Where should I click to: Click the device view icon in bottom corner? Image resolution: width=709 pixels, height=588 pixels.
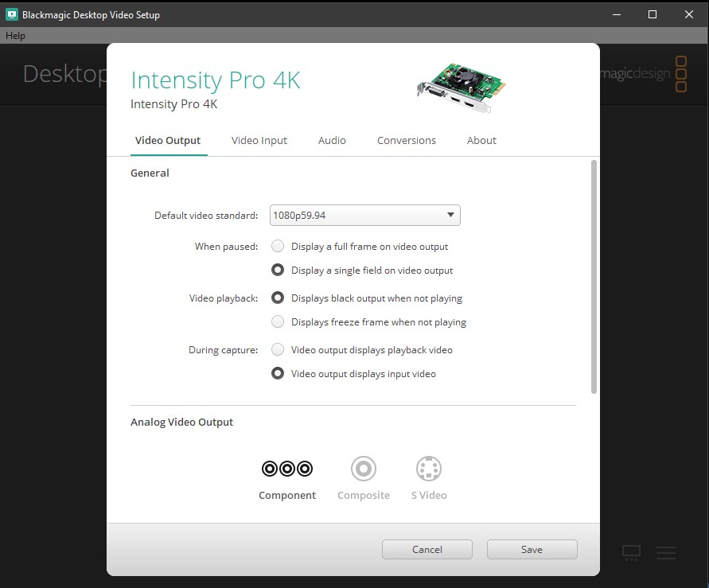click(631, 553)
